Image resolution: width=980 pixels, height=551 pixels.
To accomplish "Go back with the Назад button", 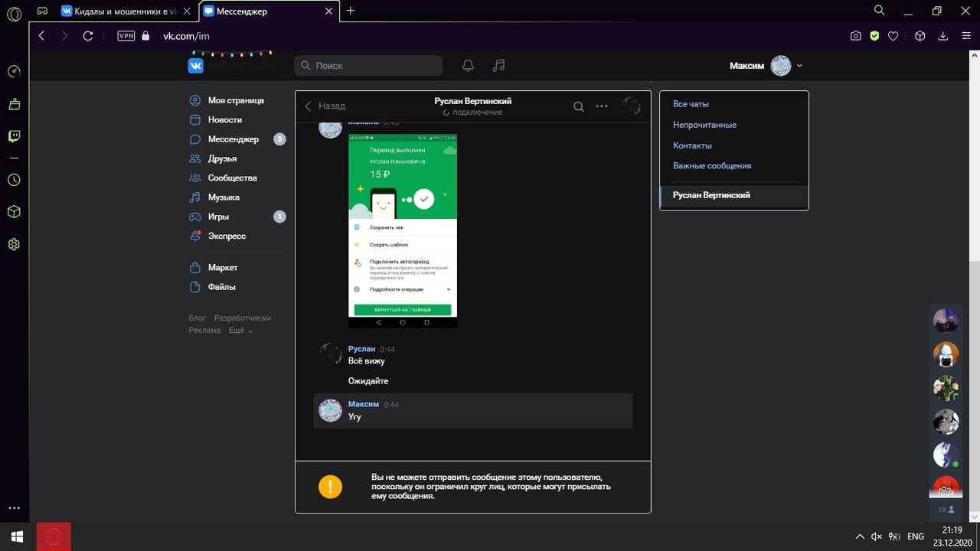I will (x=325, y=106).
